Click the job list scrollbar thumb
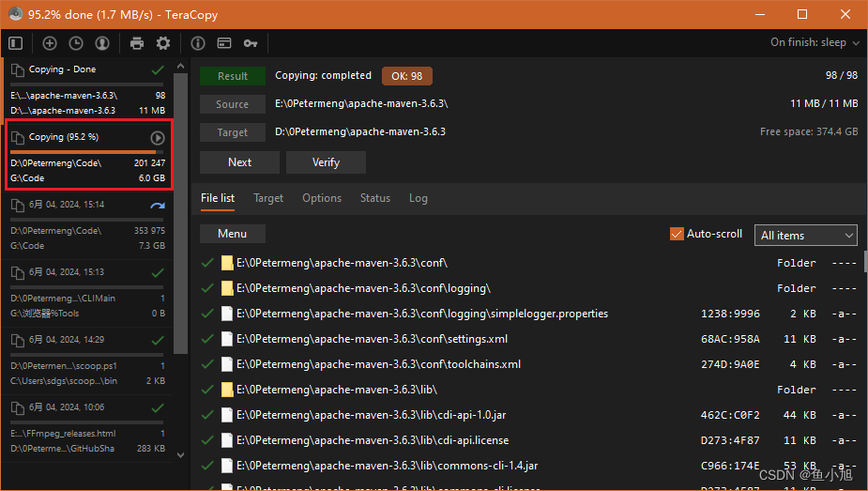Viewport: 868px width, 491px height. [x=180, y=213]
